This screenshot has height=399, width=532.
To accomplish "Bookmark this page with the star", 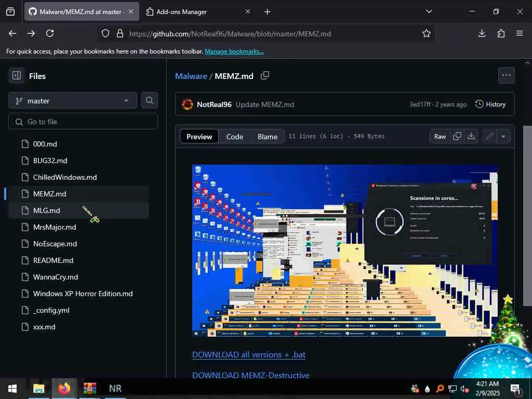I will coord(427,33).
